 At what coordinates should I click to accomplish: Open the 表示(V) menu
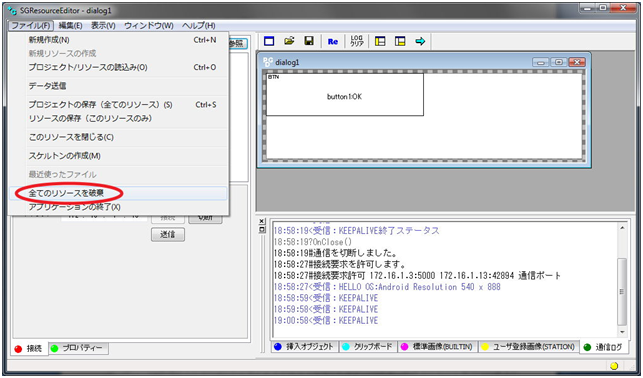103,25
